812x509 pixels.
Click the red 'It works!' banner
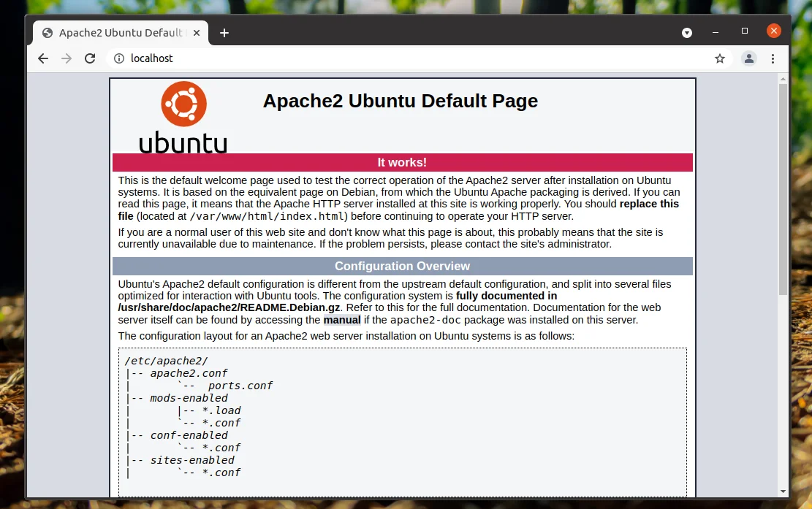click(x=402, y=162)
